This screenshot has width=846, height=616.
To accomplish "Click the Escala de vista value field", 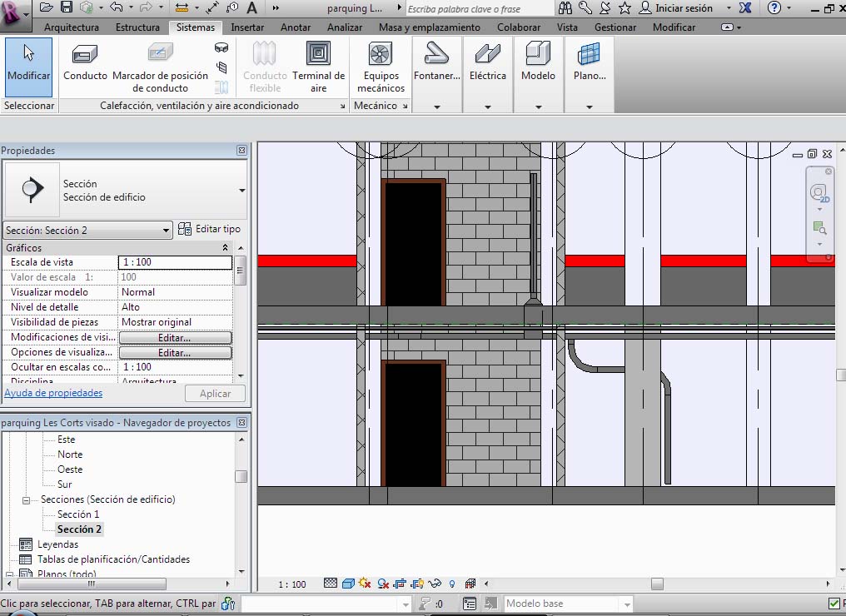I will coord(175,262).
